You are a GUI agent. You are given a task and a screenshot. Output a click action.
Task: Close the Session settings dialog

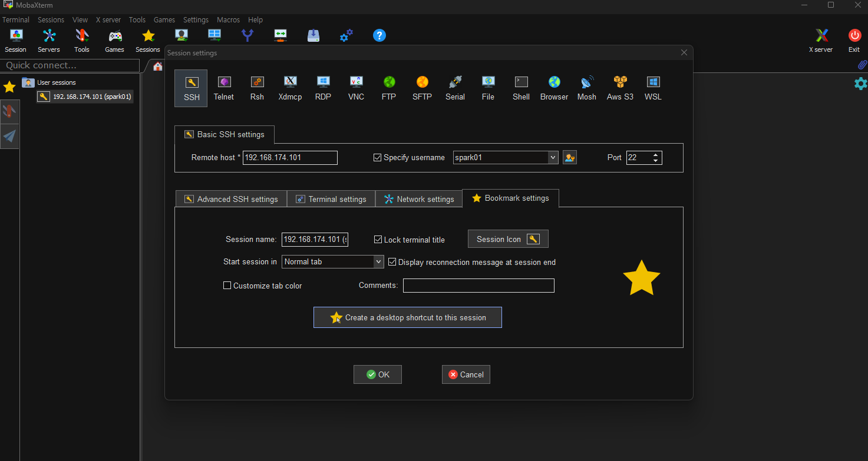[x=684, y=52]
